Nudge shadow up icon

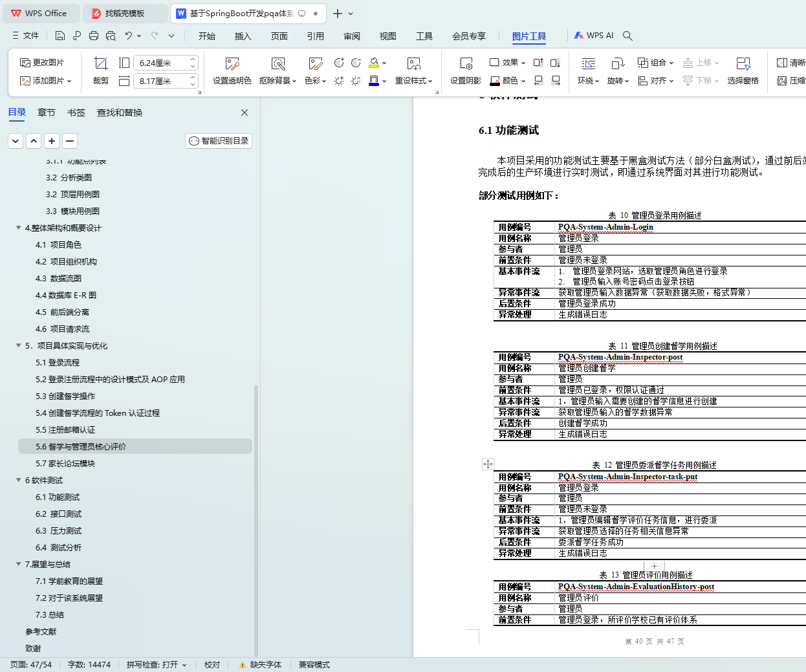pos(538,63)
